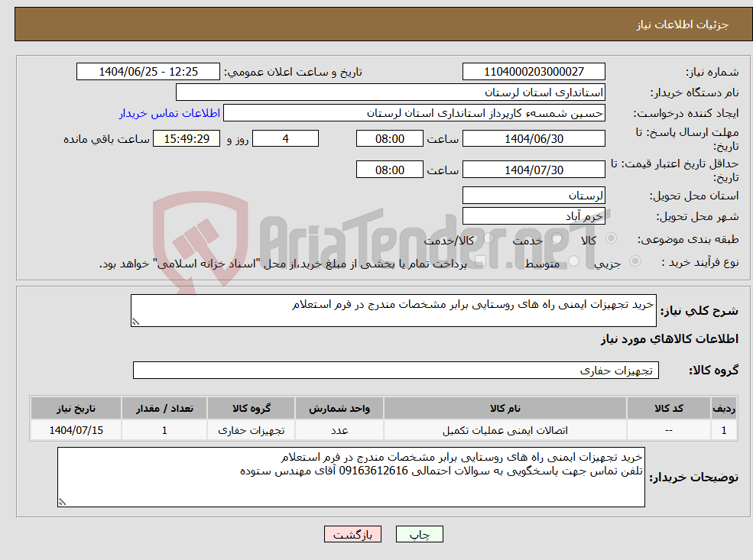This screenshot has height=560, width=753.
Task: Select the remaining time 15:49:29 field
Action: tap(187, 138)
